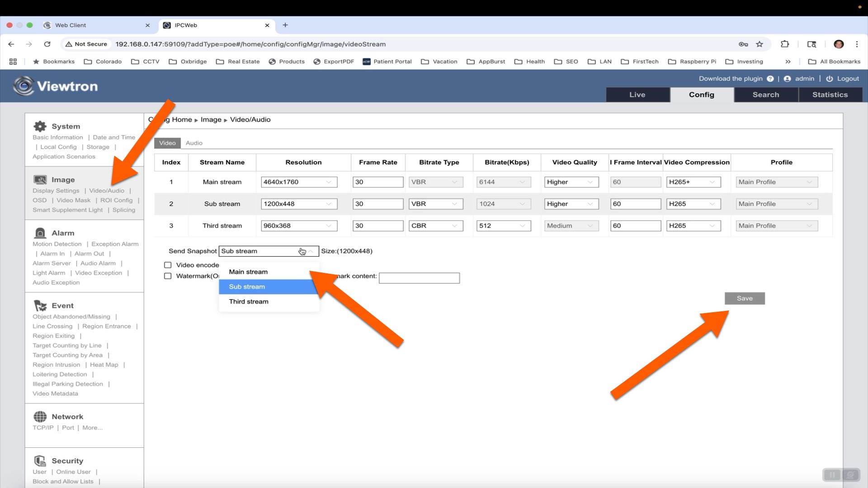868x488 pixels.
Task: Click the Not Secure warning badge
Action: tap(86, 44)
